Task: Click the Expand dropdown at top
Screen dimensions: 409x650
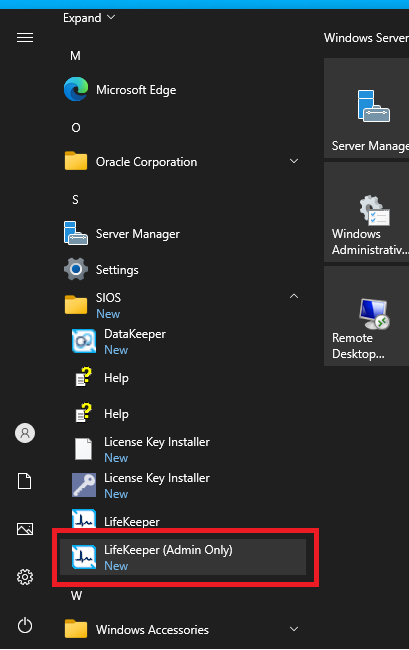Action: [x=89, y=18]
